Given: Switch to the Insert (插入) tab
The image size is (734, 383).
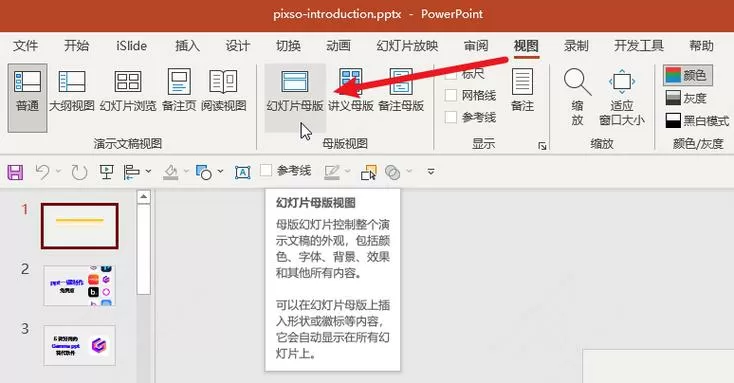Looking at the screenshot, I should tap(187, 46).
